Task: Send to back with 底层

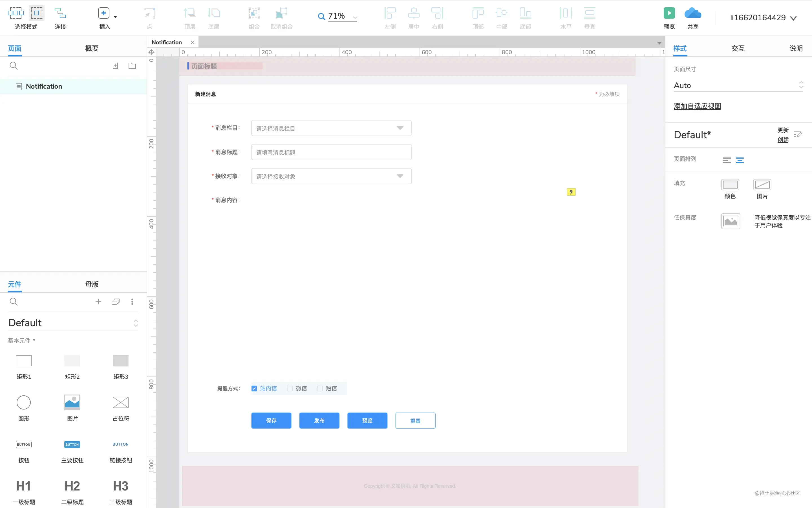Action: coord(214,13)
